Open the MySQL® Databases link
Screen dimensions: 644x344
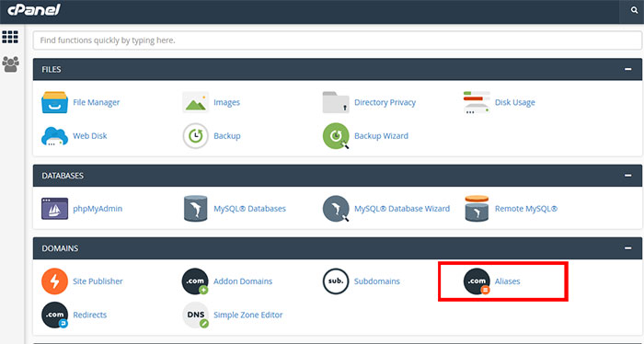pyautogui.click(x=249, y=209)
